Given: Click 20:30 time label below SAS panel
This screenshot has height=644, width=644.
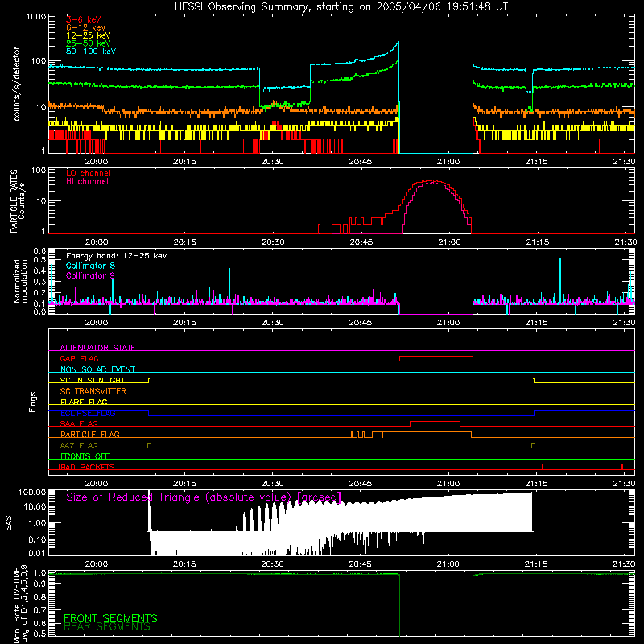Looking at the screenshot, I should [272, 564].
